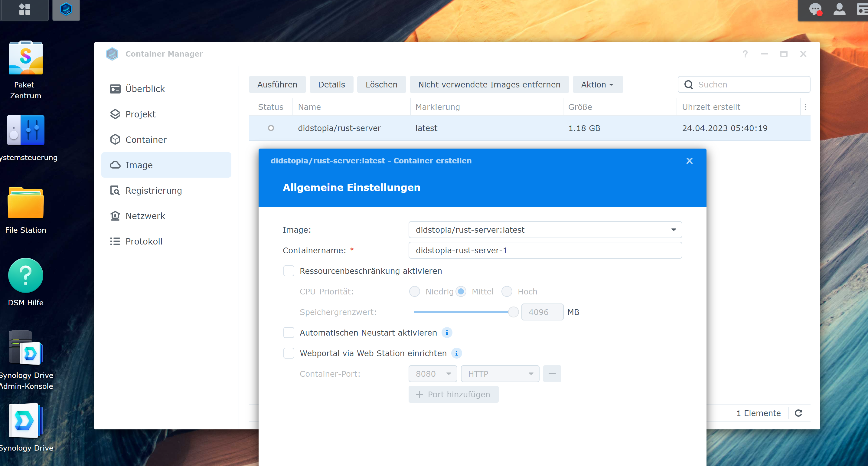Enable Automatischen Neustart aktivieren checkbox
The height and width of the screenshot is (466, 868).
pyautogui.click(x=289, y=333)
